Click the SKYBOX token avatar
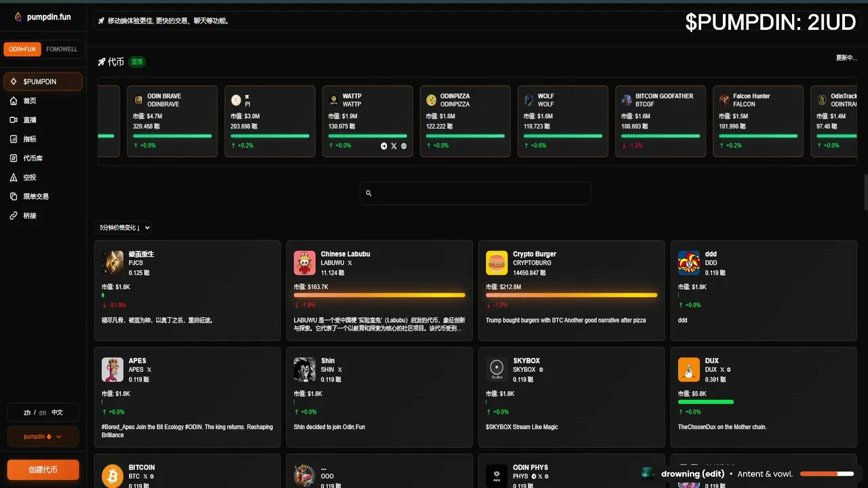The height and width of the screenshot is (488, 868). click(497, 369)
